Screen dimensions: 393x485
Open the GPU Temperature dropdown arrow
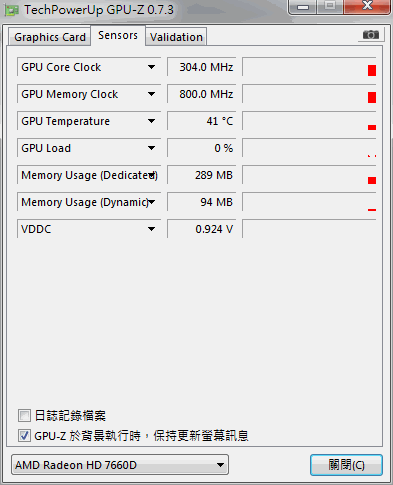(x=151, y=121)
